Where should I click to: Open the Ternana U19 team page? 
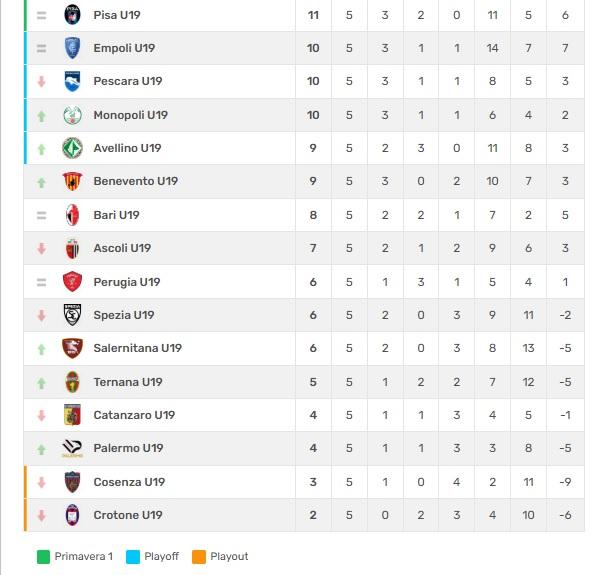tap(127, 382)
